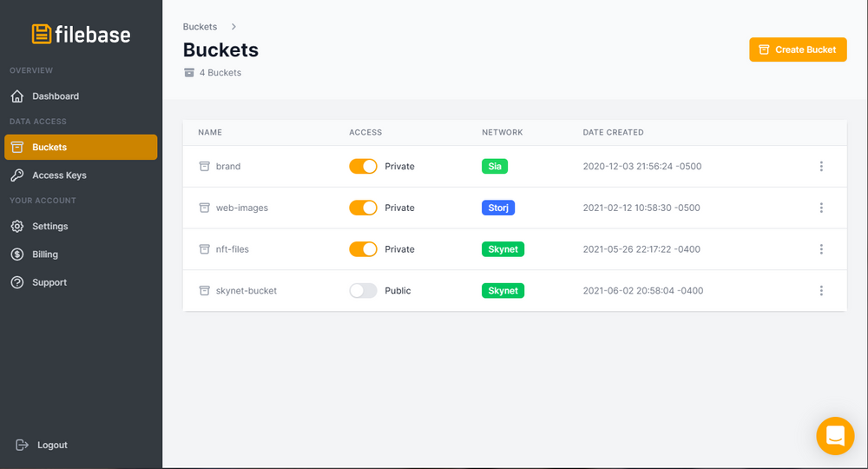Click the Billing dollar icon
This screenshot has width=868, height=469.
tap(17, 254)
